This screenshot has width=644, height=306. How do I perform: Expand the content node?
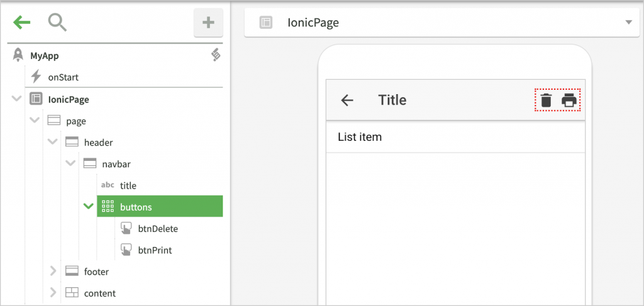(x=53, y=293)
